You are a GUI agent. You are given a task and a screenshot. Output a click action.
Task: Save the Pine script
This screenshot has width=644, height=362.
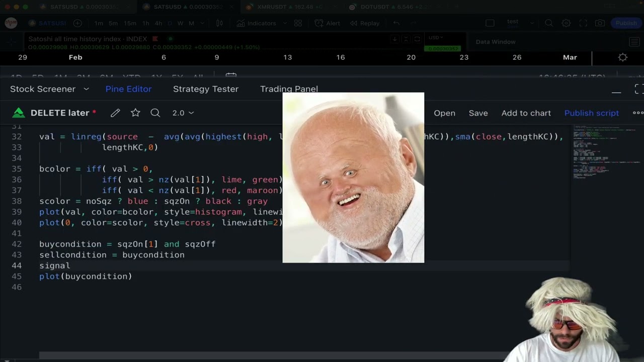(478, 113)
